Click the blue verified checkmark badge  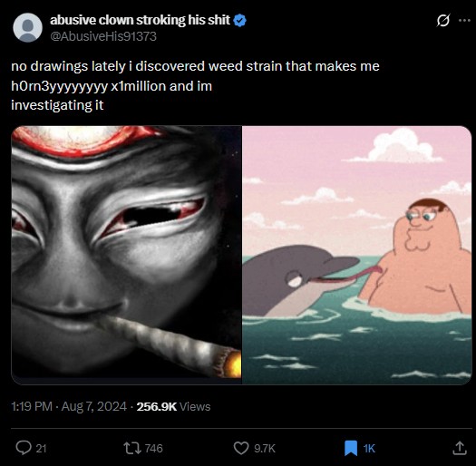point(240,20)
